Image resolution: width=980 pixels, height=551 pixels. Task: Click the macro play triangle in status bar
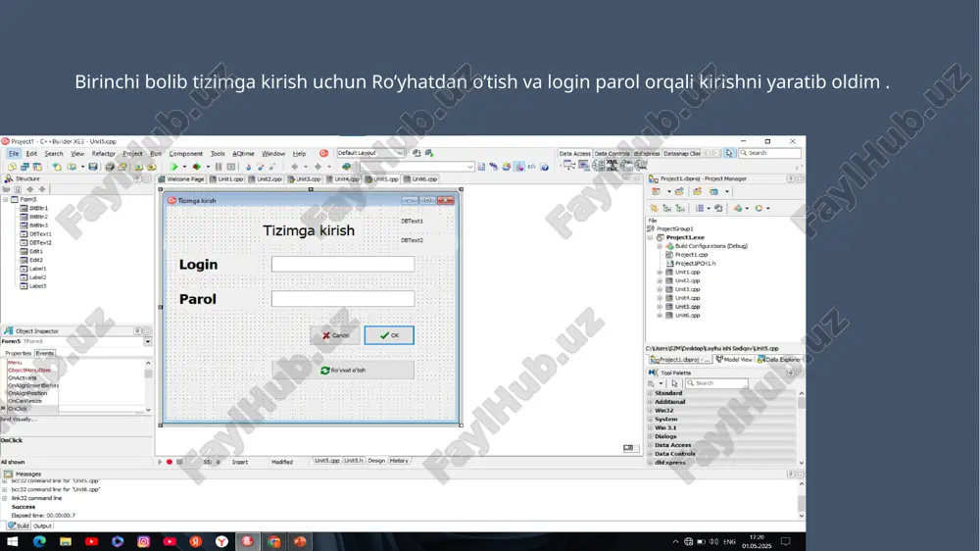160,462
